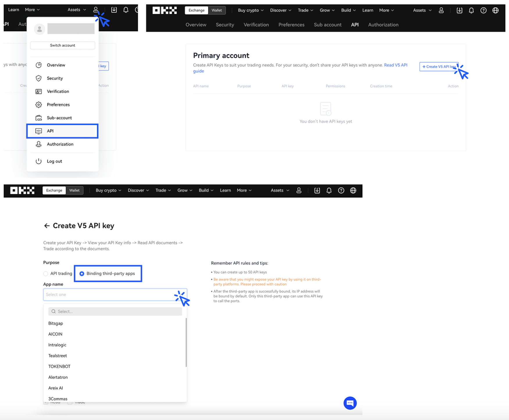
Task: Click Learn link on Create V5 API key page header
Action: [225, 191]
